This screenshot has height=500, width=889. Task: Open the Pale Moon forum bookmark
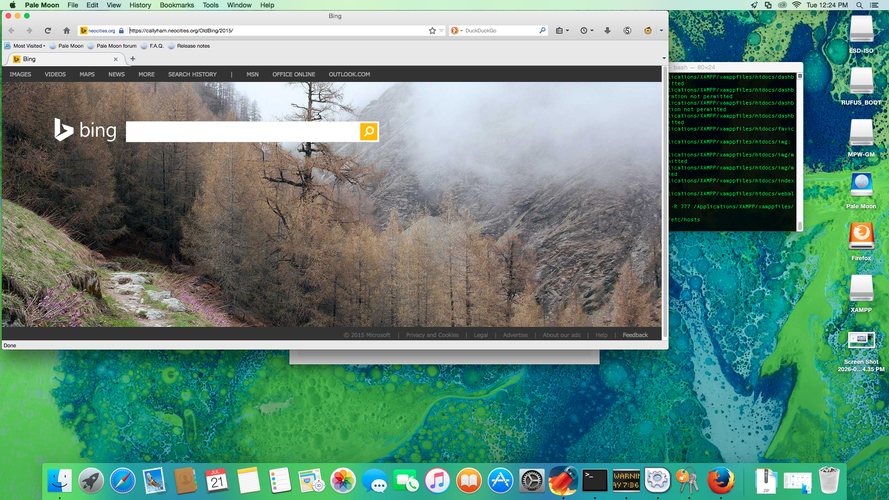112,46
